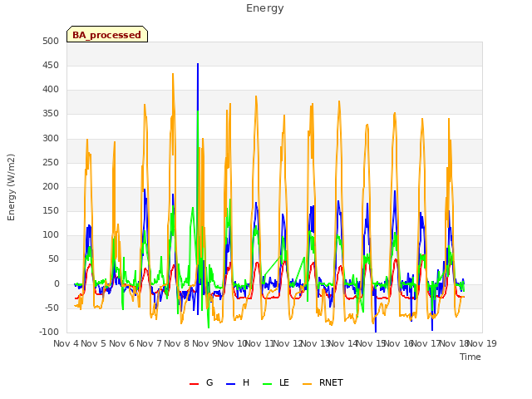Click the Time axis label

[470, 357]
